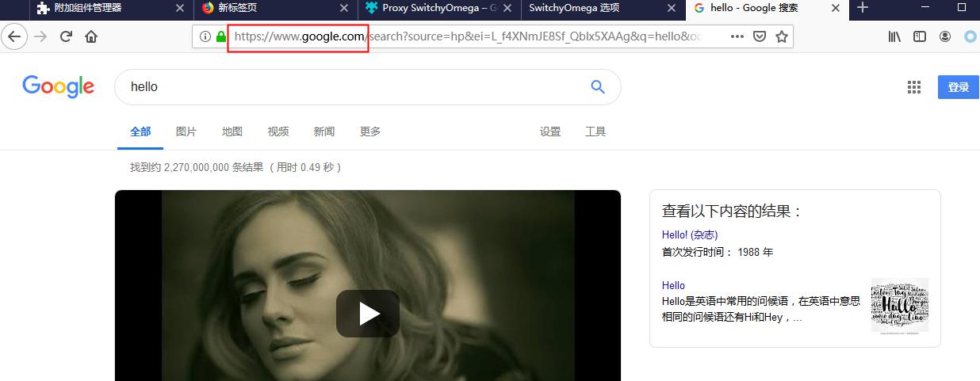The image size is (980, 381).
Task: Open the 工具 search tools
Action: 595,131
